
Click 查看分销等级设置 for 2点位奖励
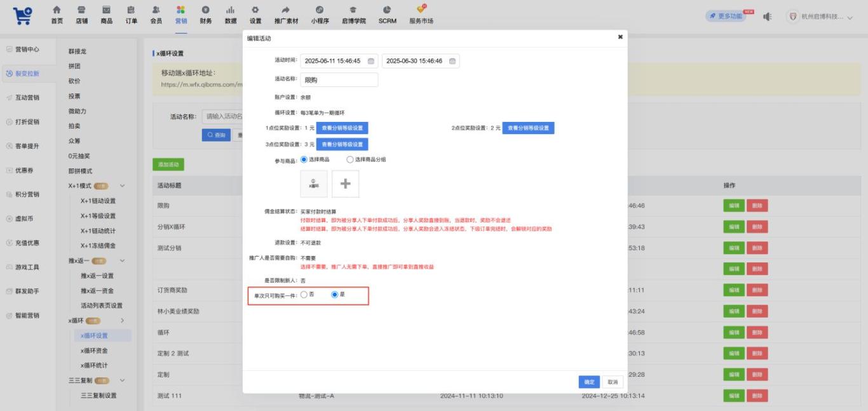528,128
